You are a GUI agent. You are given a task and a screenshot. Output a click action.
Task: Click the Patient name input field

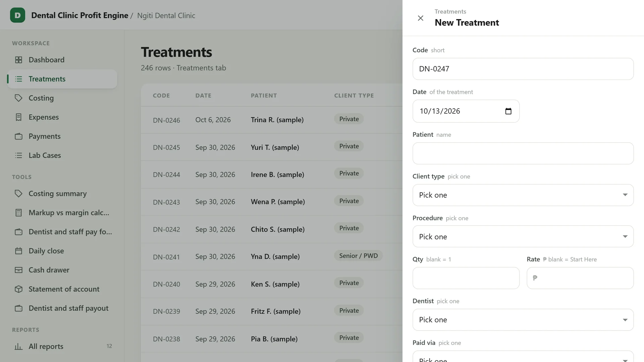523,153
